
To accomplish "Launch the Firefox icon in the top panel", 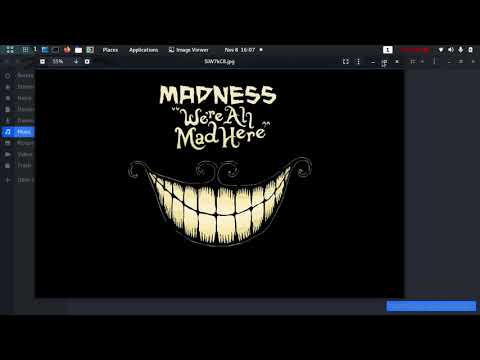I will point(67,50).
